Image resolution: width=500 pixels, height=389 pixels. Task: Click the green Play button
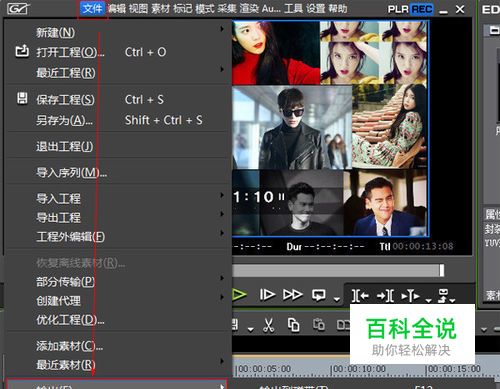[239, 295]
